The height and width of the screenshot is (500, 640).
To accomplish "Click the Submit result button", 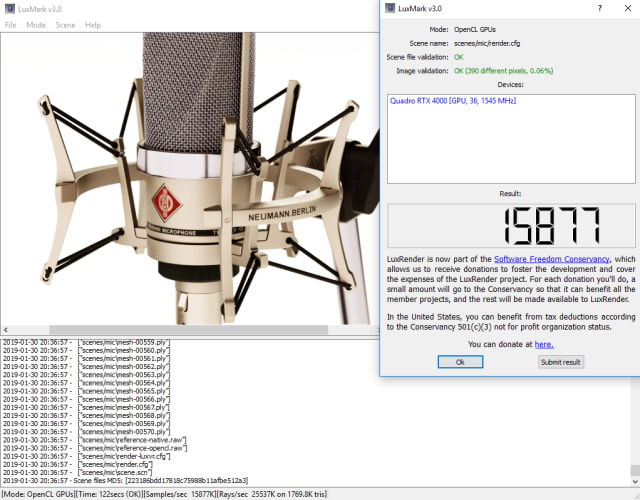I will tap(560, 362).
